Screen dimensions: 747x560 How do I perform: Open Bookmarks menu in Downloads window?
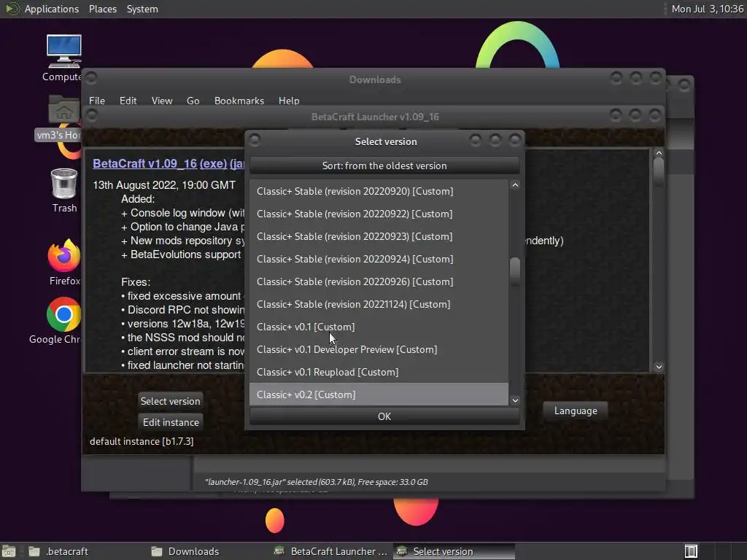pyautogui.click(x=239, y=101)
